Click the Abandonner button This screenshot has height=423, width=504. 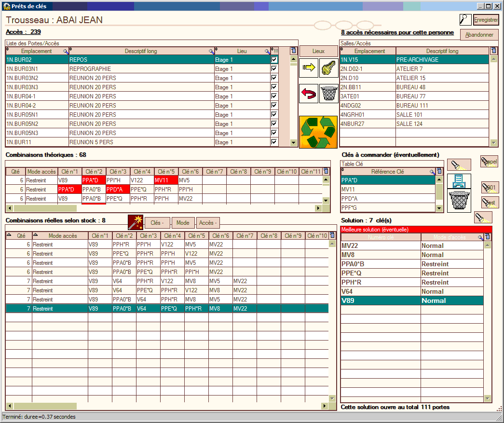pyautogui.click(x=479, y=35)
